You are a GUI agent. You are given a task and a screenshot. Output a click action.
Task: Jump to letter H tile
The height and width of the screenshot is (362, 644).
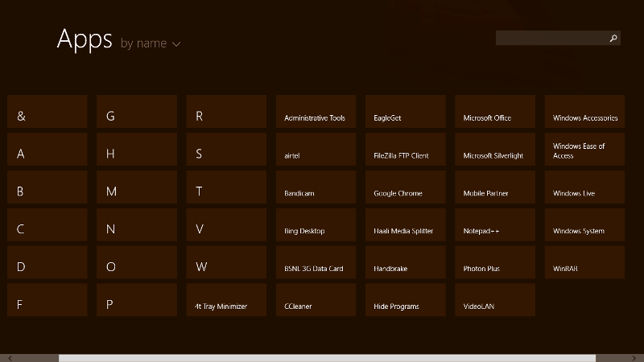pyautogui.click(x=137, y=150)
